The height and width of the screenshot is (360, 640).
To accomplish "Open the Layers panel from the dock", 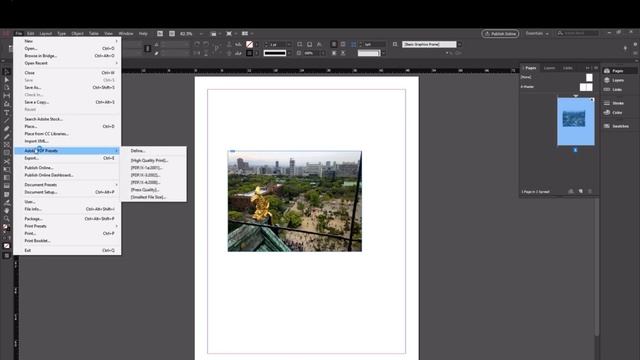I will point(618,80).
